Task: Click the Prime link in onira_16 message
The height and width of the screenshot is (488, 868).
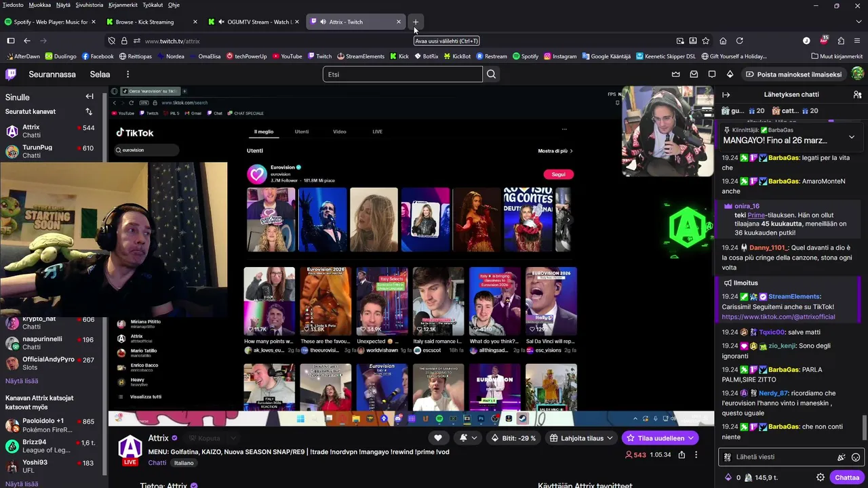Action: (756, 215)
